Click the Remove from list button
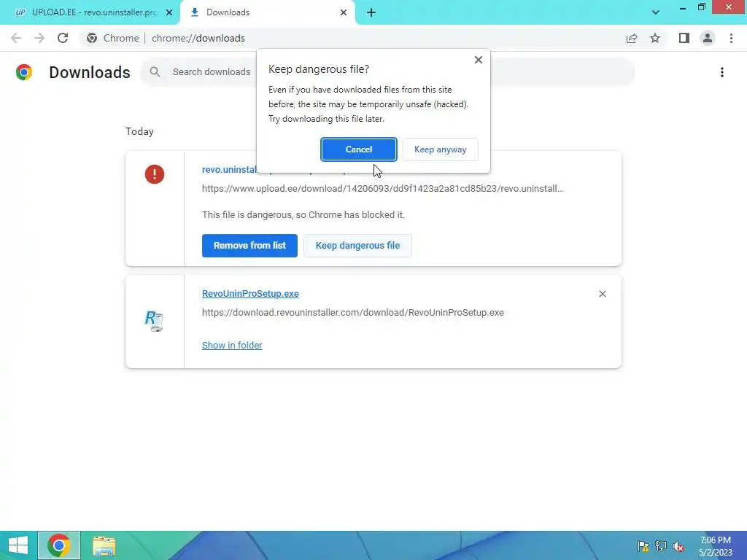This screenshot has width=747, height=560. tap(249, 246)
